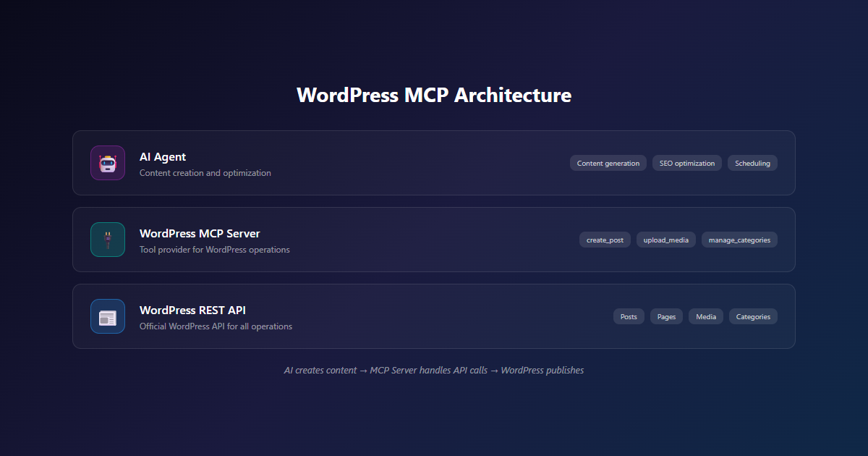Select the SEO optimization tag

(x=687, y=163)
